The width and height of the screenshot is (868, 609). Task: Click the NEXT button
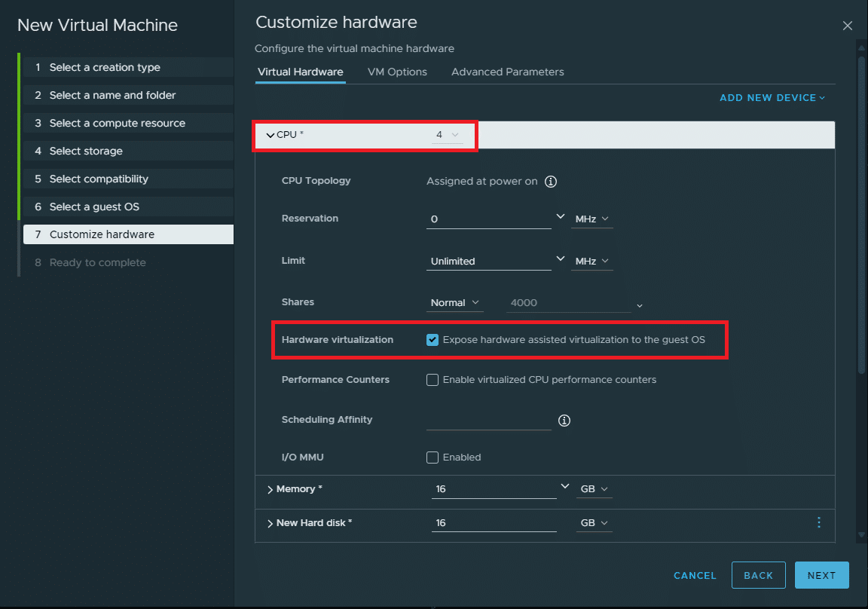coord(821,575)
